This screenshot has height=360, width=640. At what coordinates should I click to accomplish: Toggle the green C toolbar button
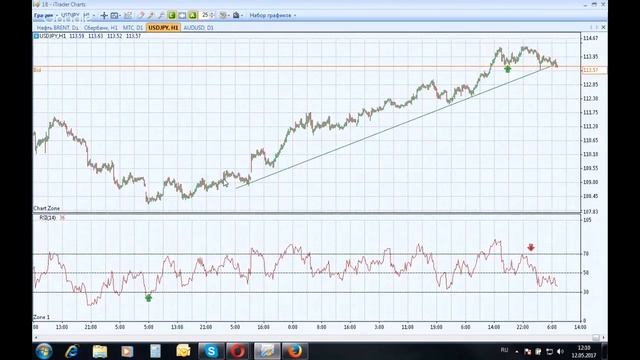pyautogui.click(x=172, y=16)
